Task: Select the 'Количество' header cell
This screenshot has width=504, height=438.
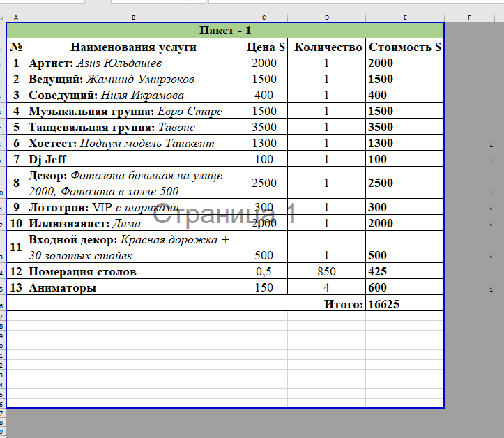Action: click(326, 46)
